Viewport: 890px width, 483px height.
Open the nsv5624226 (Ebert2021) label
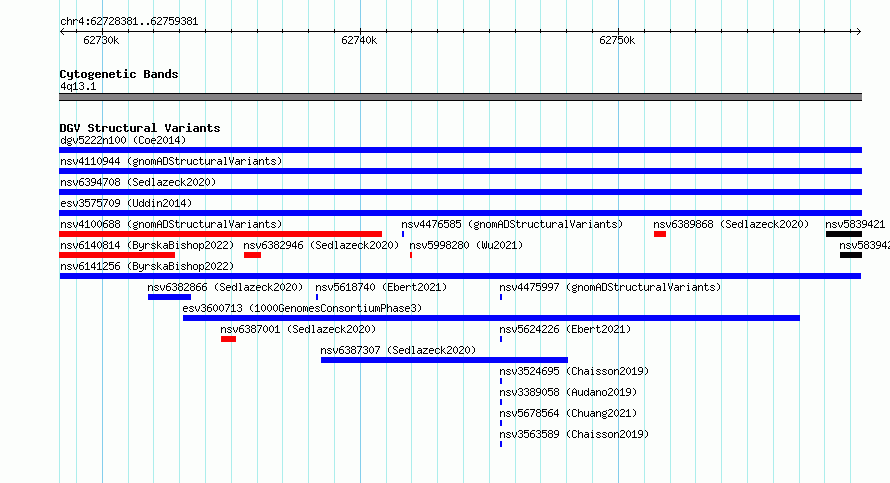pos(565,329)
